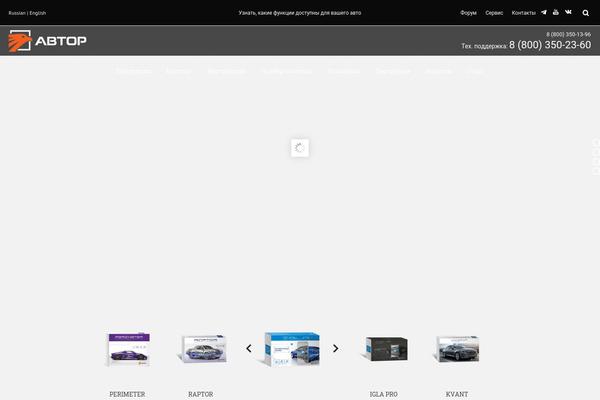Select the PERIMETER product box thumbnail
600x400 pixels.
(x=127, y=349)
